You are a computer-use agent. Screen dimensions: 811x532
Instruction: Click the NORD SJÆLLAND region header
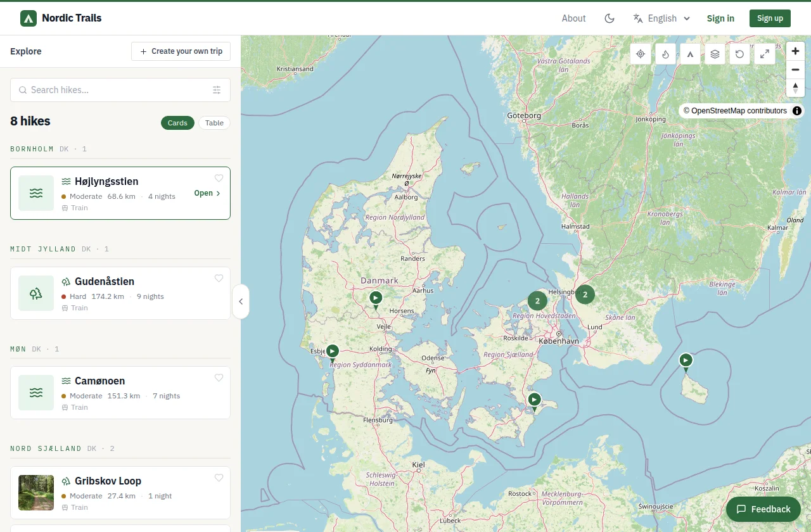click(46, 448)
